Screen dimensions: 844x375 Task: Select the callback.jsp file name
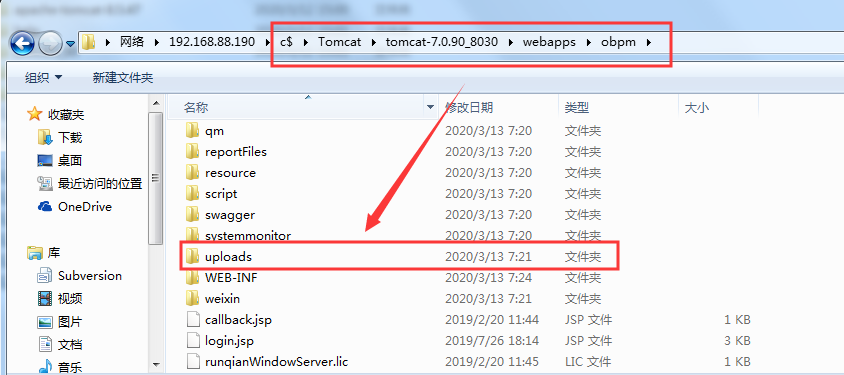click(238, 320)
